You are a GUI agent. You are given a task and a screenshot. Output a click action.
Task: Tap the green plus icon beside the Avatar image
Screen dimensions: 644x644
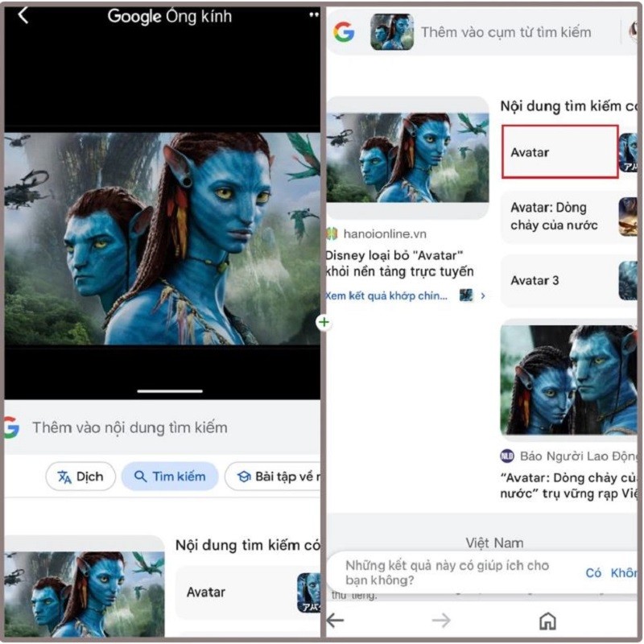click(x=322, y=323)
